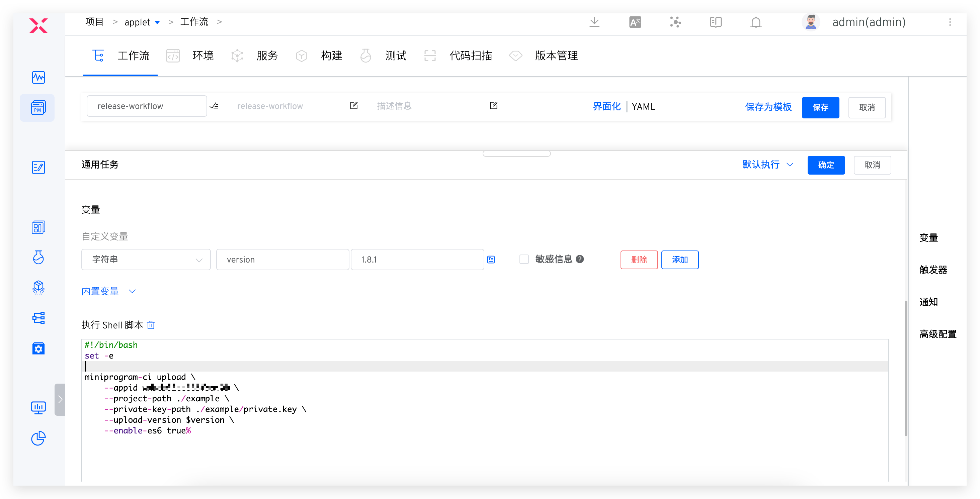Image resolution: width=980 pixels, height=499 pixels.
Task: Edit the release-workflow display name pencil icon
Action: coord(354,105)
